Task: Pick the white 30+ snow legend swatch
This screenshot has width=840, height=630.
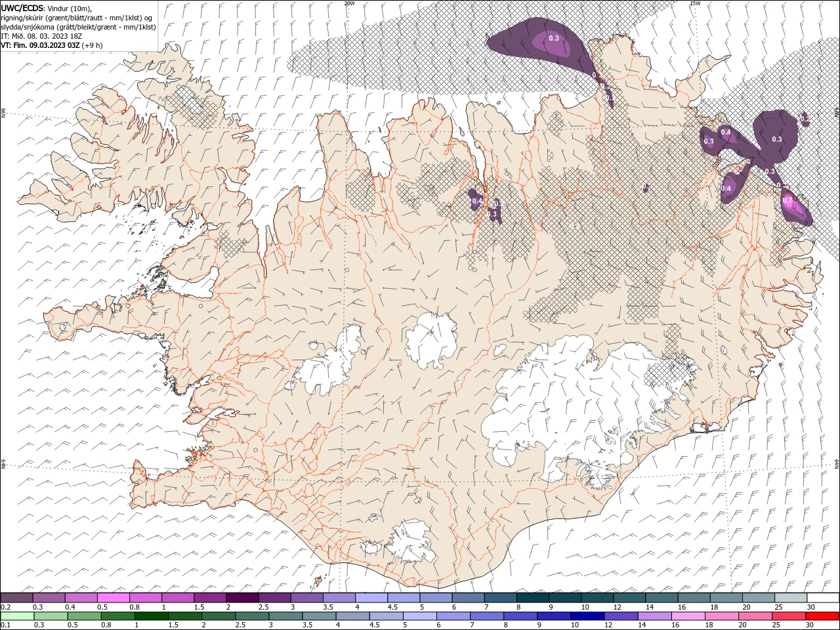Action: [823, 597]
